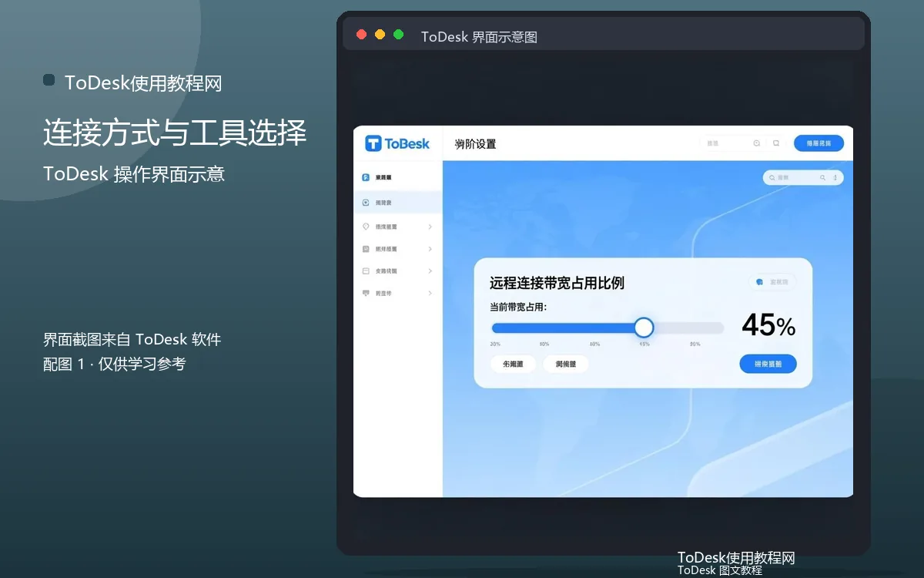Click the magnifier icon near the search pill's right

pyautogui.click(x=822, y=177)
